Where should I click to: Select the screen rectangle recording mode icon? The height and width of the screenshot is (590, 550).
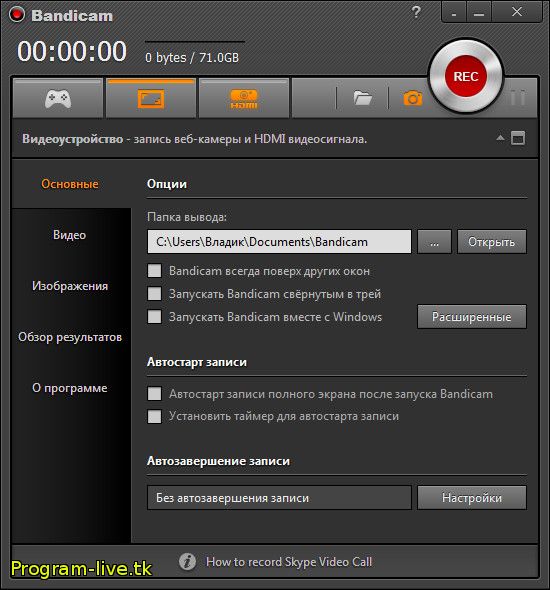click(x=151, y=99)
